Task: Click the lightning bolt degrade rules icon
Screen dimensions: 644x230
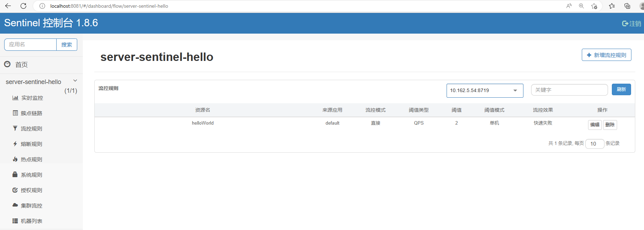Action: click(x=15, y=144)
